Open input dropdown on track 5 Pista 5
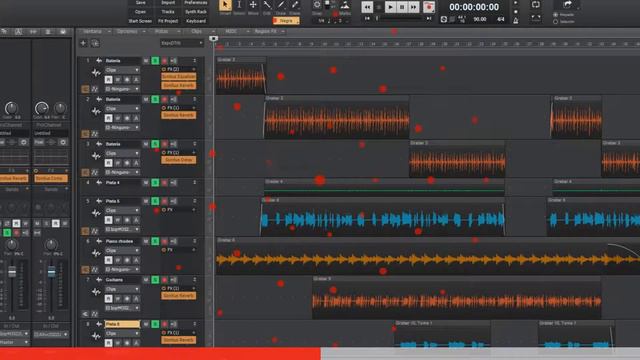 pos(122,229)
